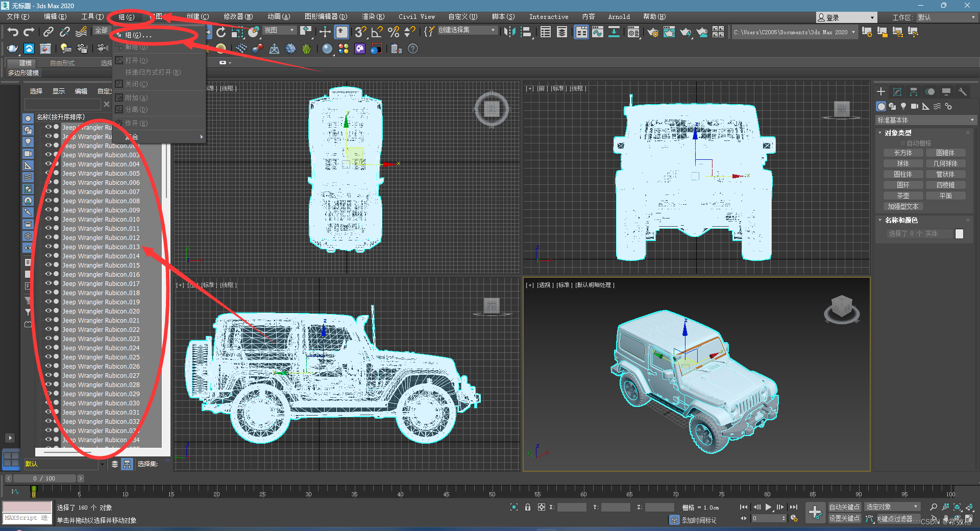Click the Render Production teapot icon
Image resolution: width=980 pixels, height=531 pixels.
point(685,32)
